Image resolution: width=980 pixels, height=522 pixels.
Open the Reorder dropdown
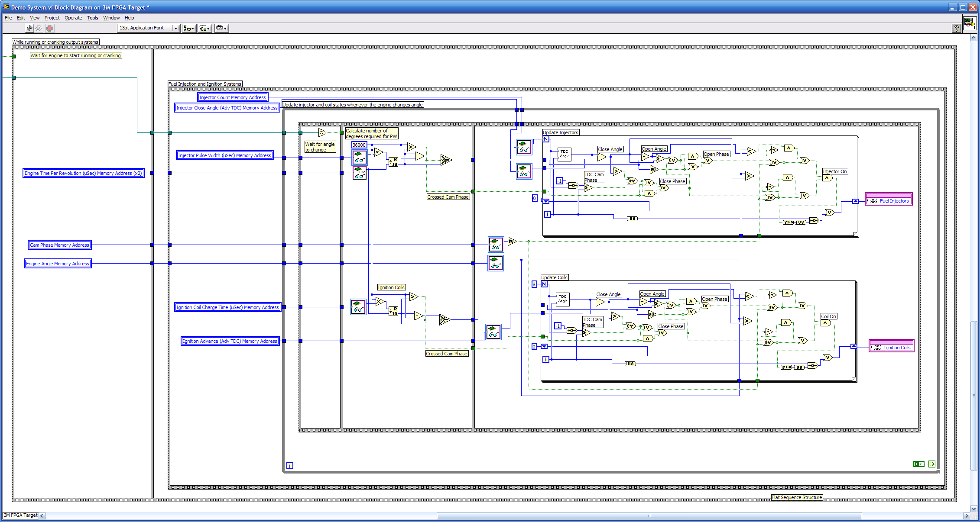221,28
